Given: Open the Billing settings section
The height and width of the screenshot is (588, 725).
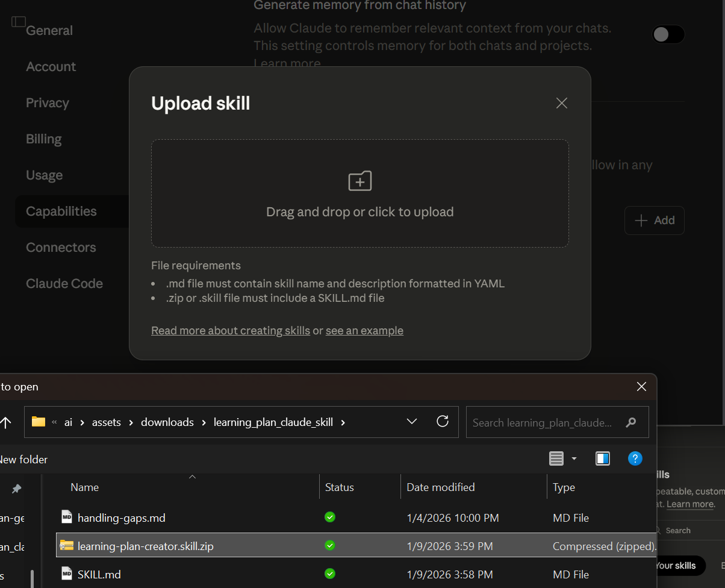Looking at the screenshot, I should point(43,139).
